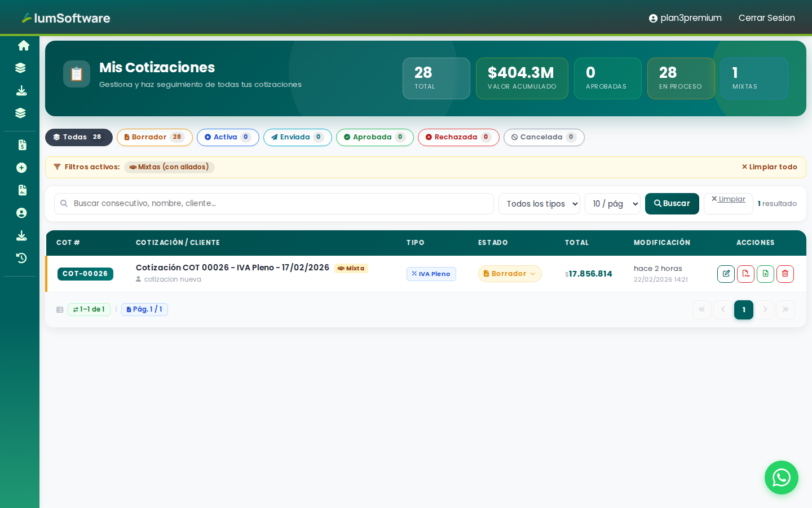Toggle the Mixtas stat card filter
The image size is (812, 508).
754,78
